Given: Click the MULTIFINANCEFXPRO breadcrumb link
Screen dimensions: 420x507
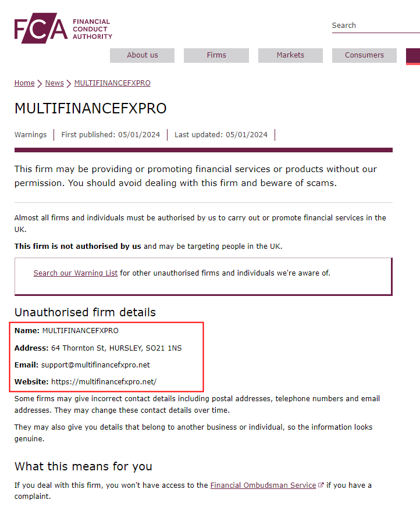Looking at the screenshot, I should 112,83.
